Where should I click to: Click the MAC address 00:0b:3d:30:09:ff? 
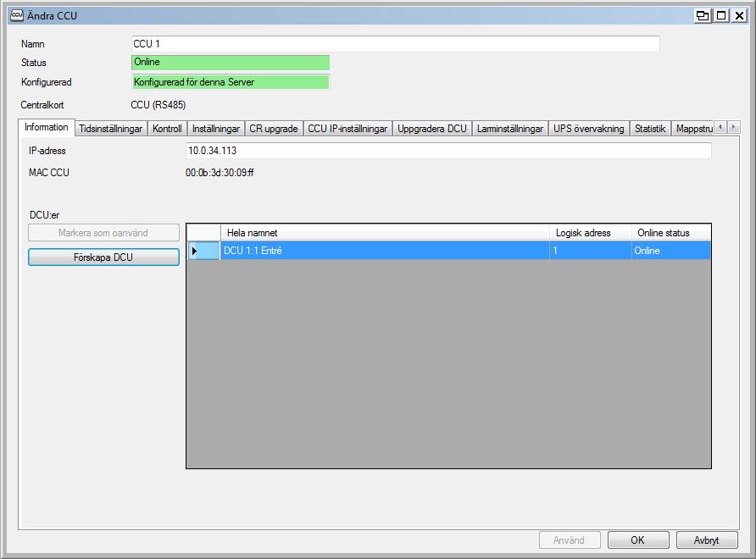tap(220, 173)
